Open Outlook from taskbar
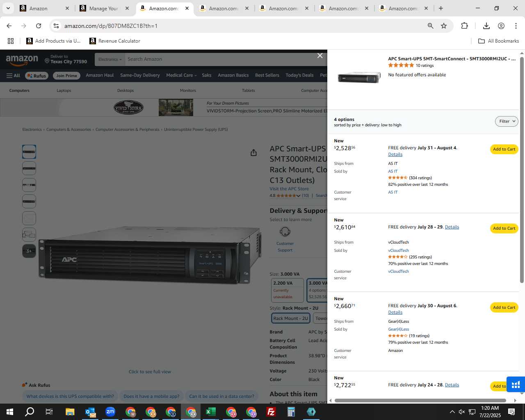This screenshot has height=420, width=525. 90,412
